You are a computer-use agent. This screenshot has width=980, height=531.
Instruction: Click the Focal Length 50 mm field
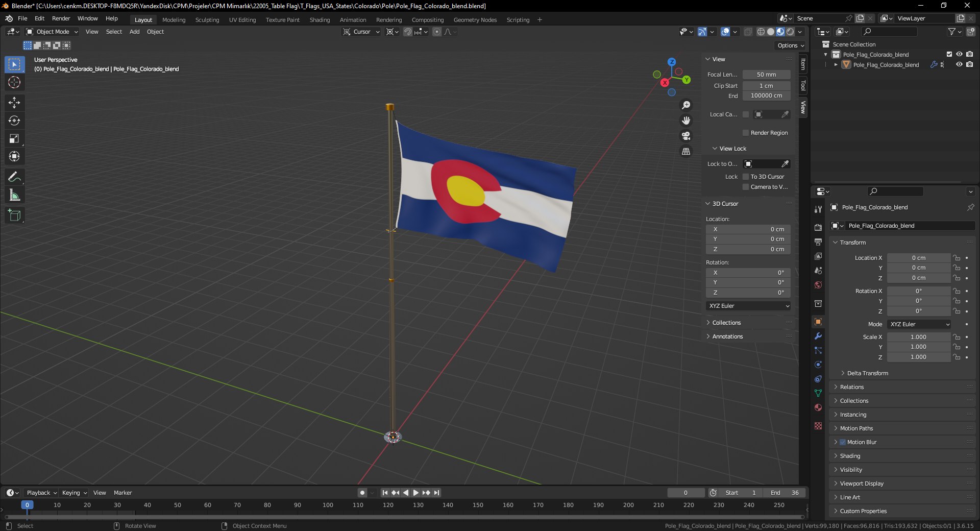[766, 75]
